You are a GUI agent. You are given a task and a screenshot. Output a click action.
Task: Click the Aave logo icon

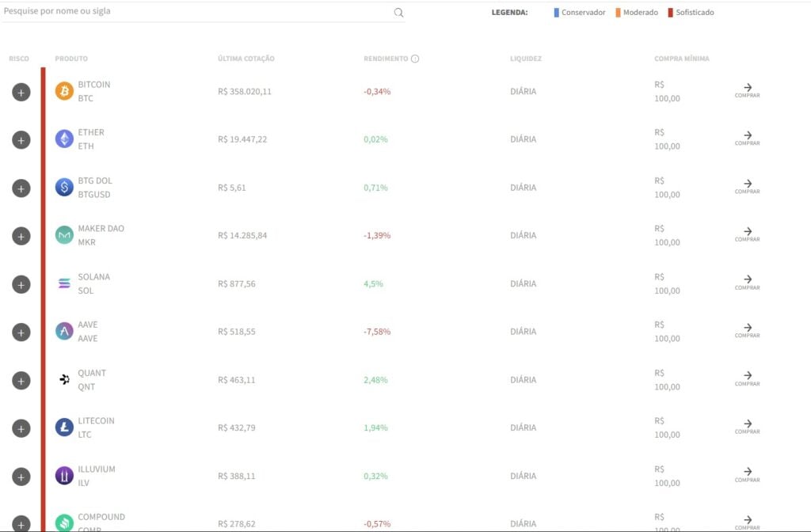point(64,332)
